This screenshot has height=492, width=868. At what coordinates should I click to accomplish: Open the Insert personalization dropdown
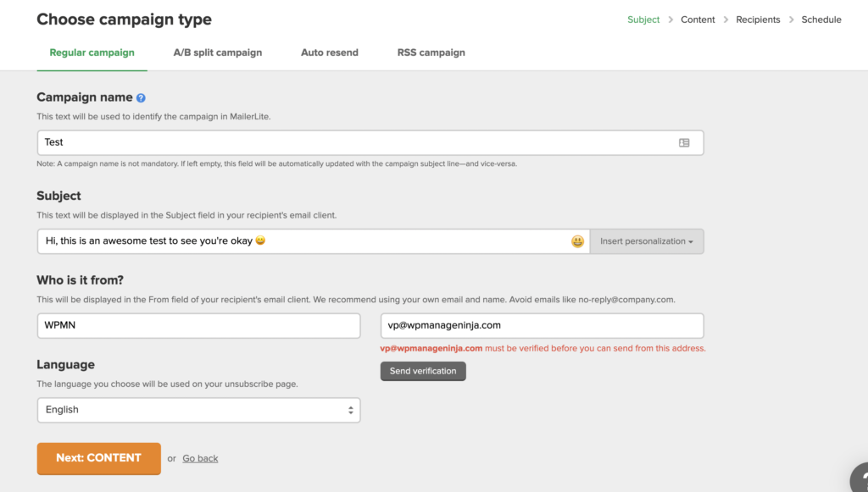(647, 241)
